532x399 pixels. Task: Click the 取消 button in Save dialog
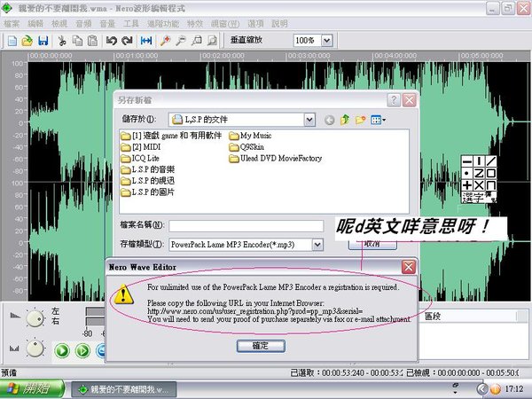(x=372, y=244)
